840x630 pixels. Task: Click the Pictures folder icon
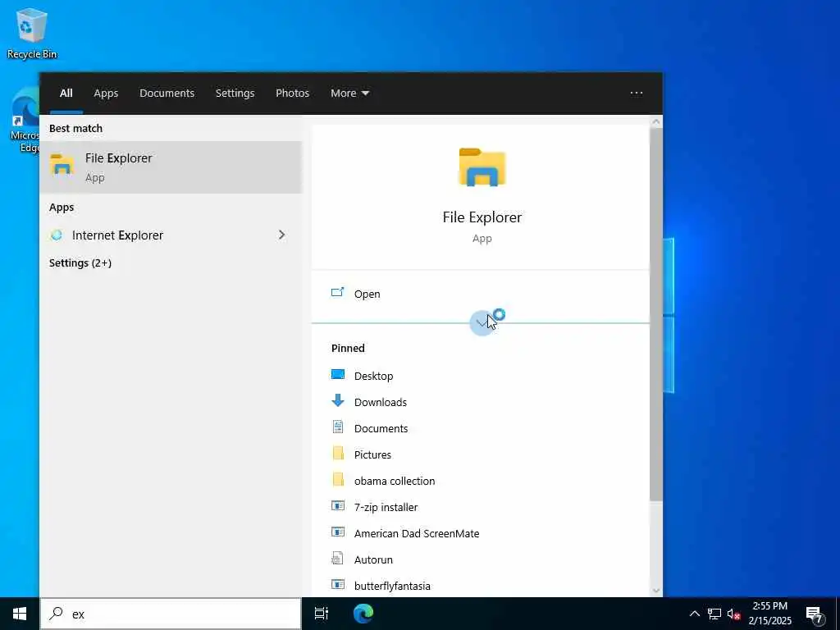[x=338, y=453]
